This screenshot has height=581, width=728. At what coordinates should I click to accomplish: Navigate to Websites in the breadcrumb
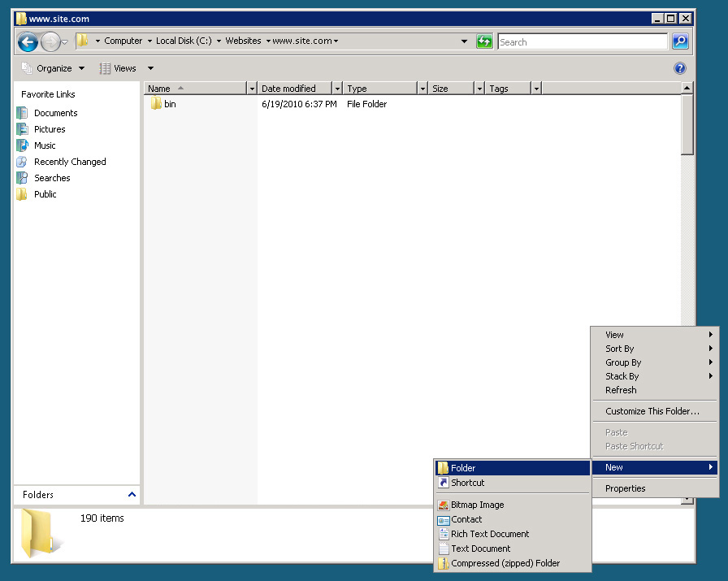(x=243, y=41)
